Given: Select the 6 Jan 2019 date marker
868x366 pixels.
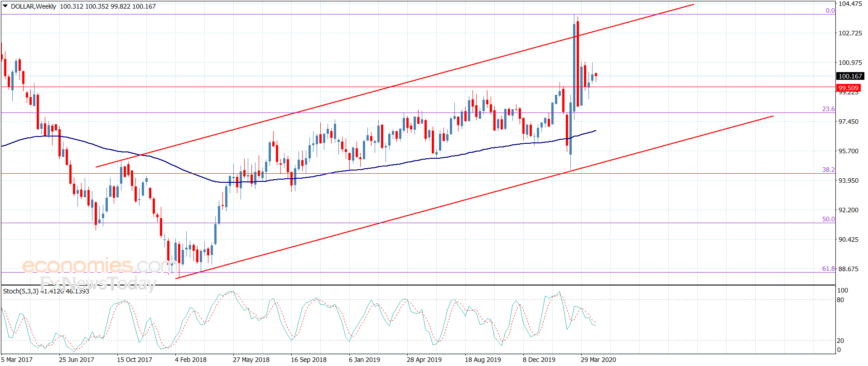Looking at the screenshot, I should pos(364,360).
